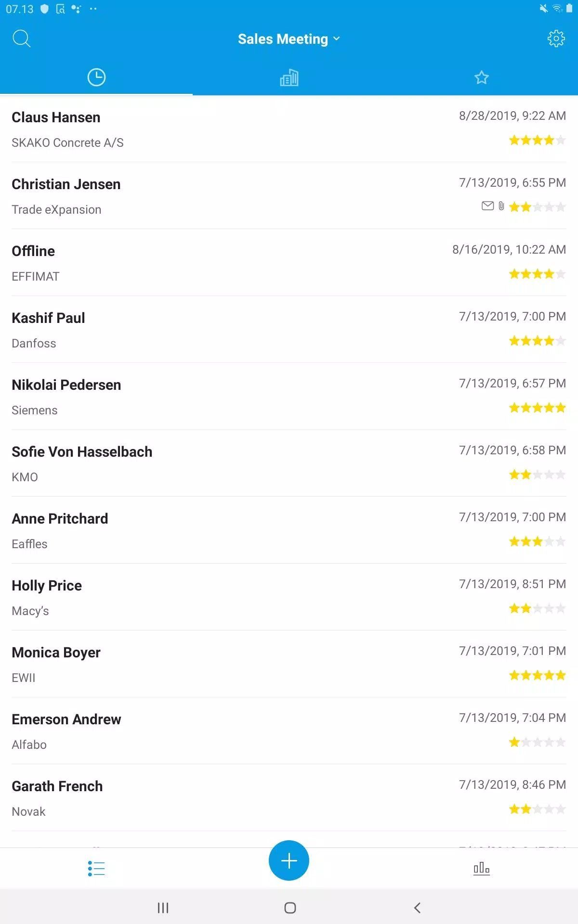Switch to the companies building tab

click(x=289, y=77)
